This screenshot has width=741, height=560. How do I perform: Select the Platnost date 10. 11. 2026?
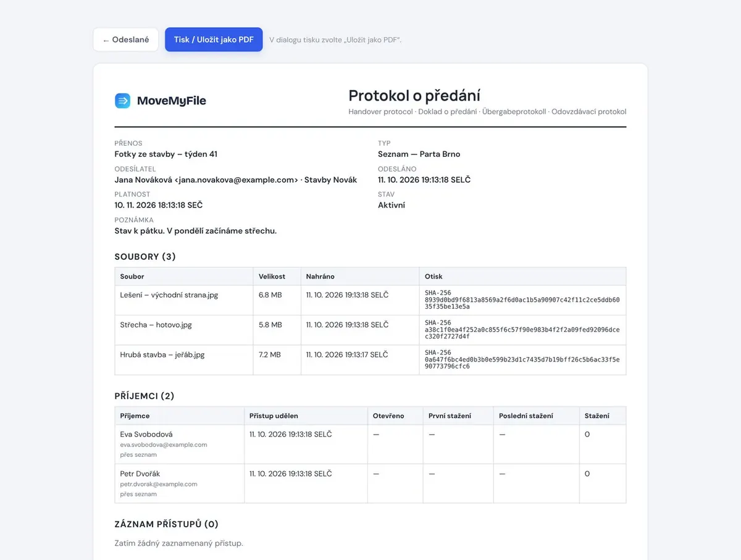pos(159,205)
